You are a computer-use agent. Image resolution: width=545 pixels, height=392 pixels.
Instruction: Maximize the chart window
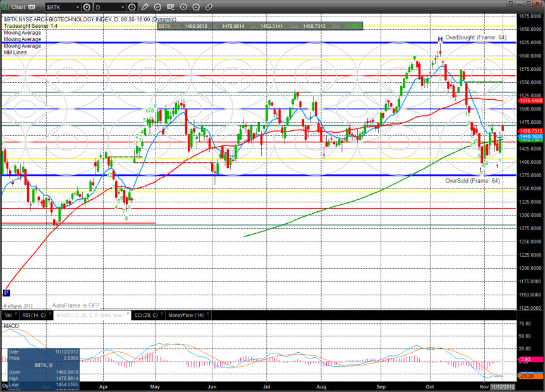pos(529,3)
